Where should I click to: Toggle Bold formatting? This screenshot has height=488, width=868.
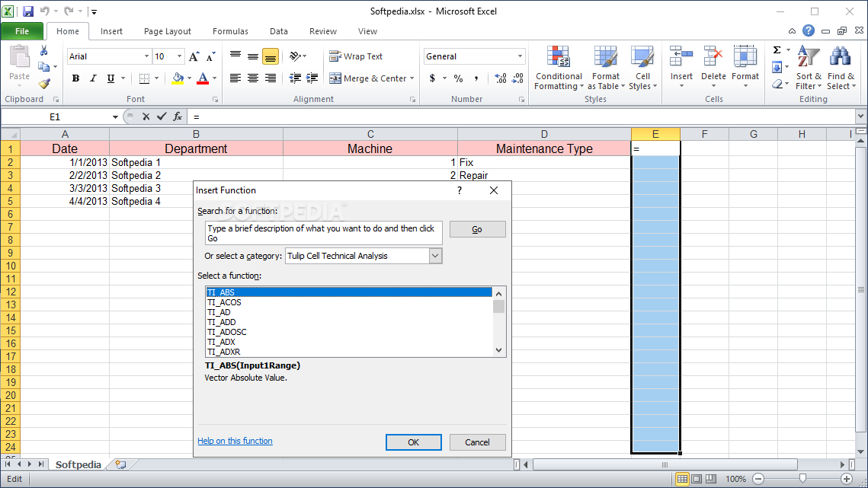click(76, 78)
